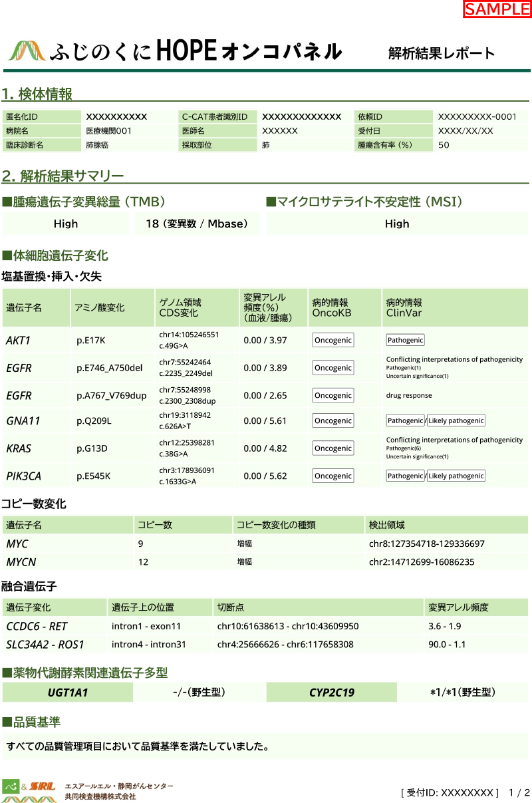532x803 pixels.
Task: Click the GNA11 Oncogenic badge
Action: pyautogui.click(x=333, y=420)
